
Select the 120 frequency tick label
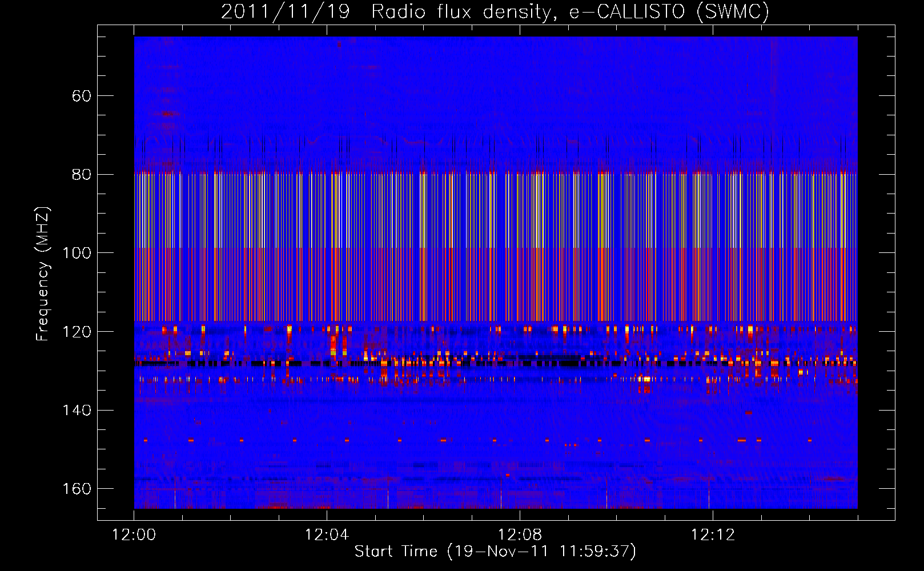click(x=77, y=332)
